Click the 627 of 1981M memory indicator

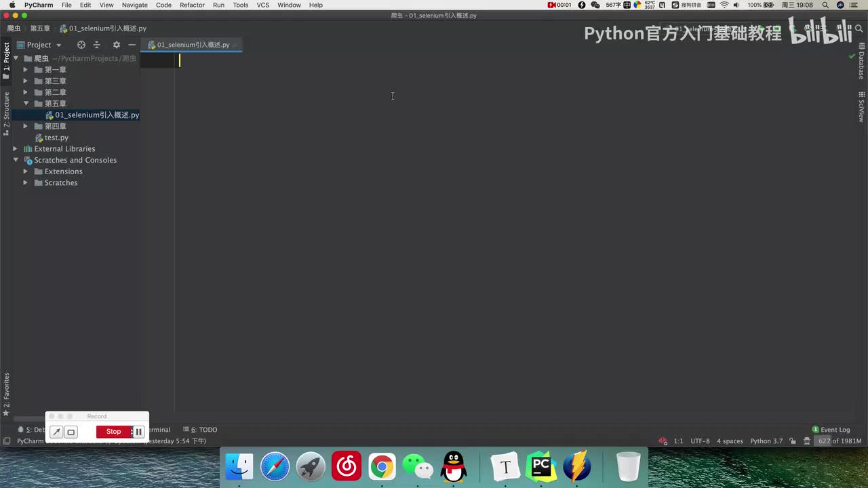coord(839,441)
